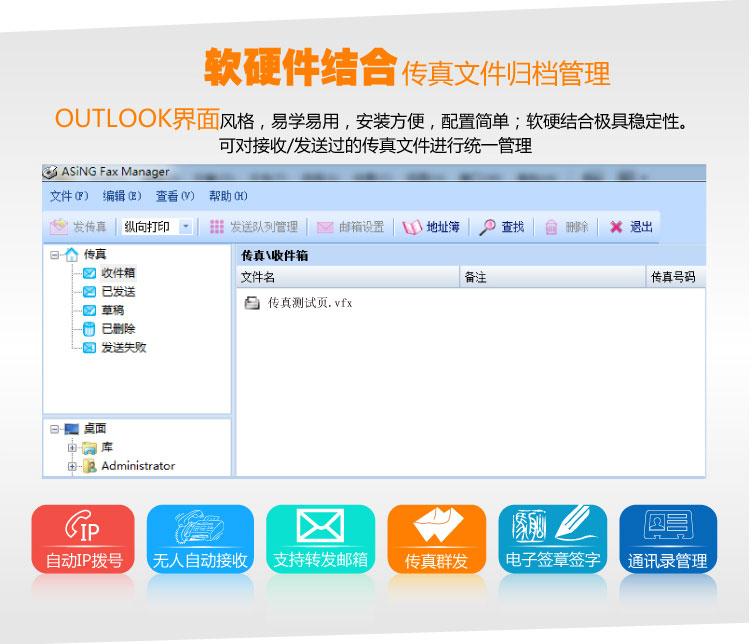Screen dimensions: 750x644
Task: Expand the 库 library tree node
Action: (x=72, y=448)
